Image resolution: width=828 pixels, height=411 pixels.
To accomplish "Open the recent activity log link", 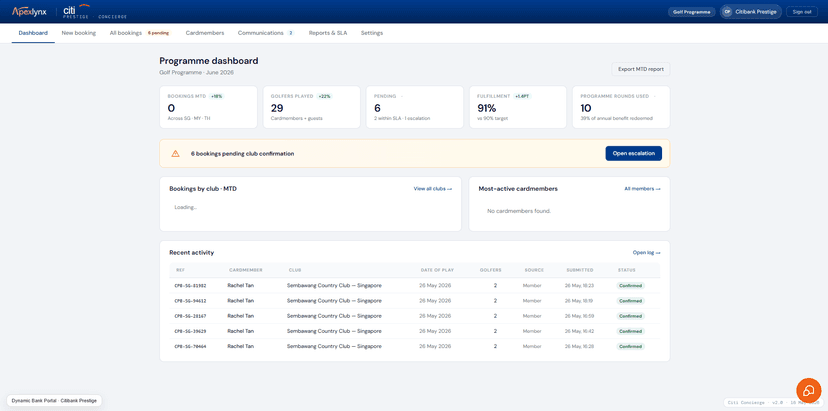I will [646, 253].
